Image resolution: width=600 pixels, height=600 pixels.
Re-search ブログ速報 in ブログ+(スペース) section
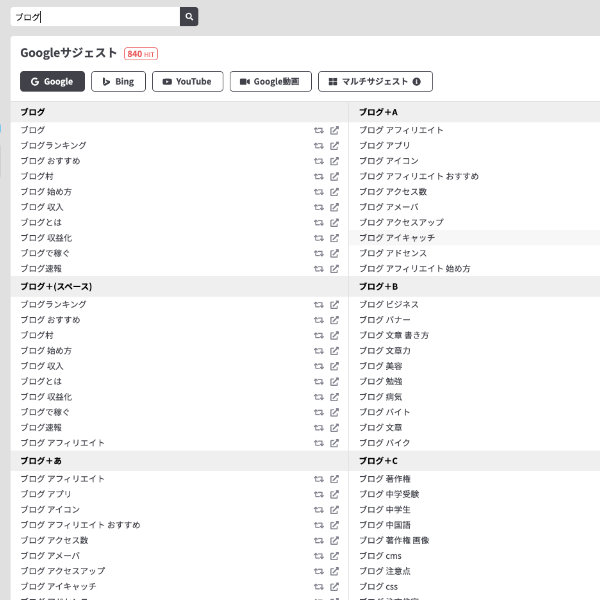[x=319, y=427]
